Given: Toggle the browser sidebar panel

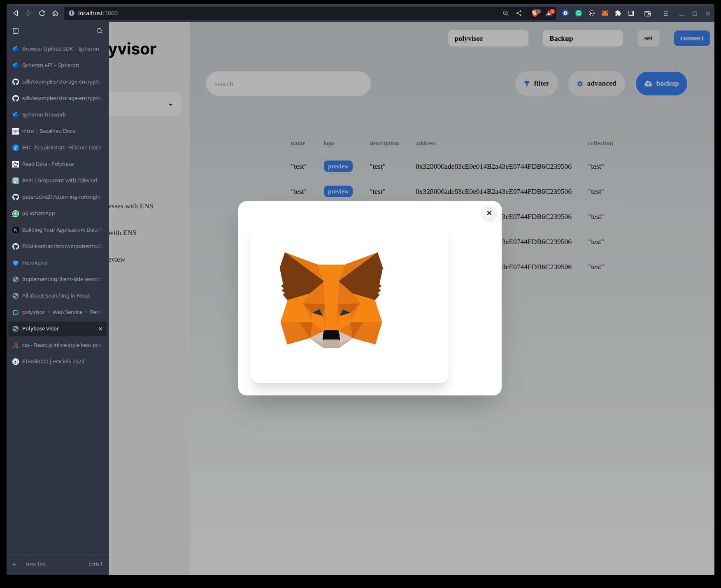Looking at the screenshot, I should click(x=631, y=13).
